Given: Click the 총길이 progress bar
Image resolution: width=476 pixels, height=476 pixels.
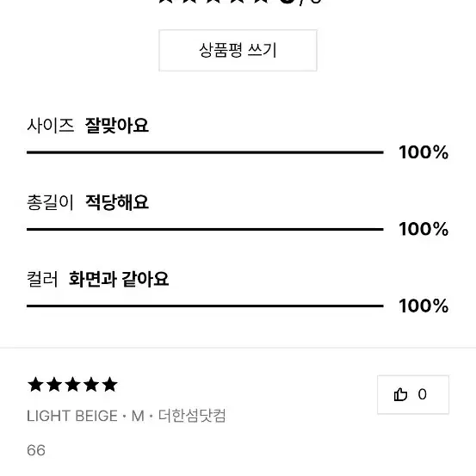Looking at the screenshot, I should (205, 229).
